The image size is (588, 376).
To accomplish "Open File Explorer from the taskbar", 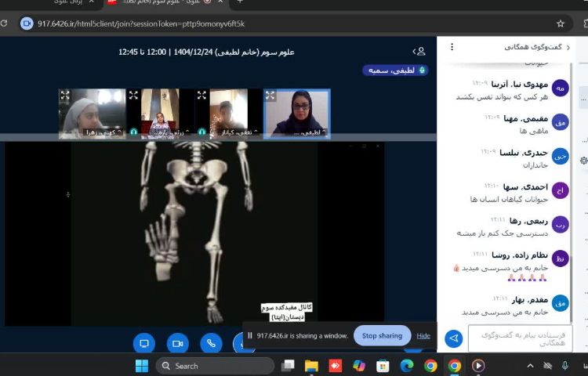I will click(x=311, y=366).
